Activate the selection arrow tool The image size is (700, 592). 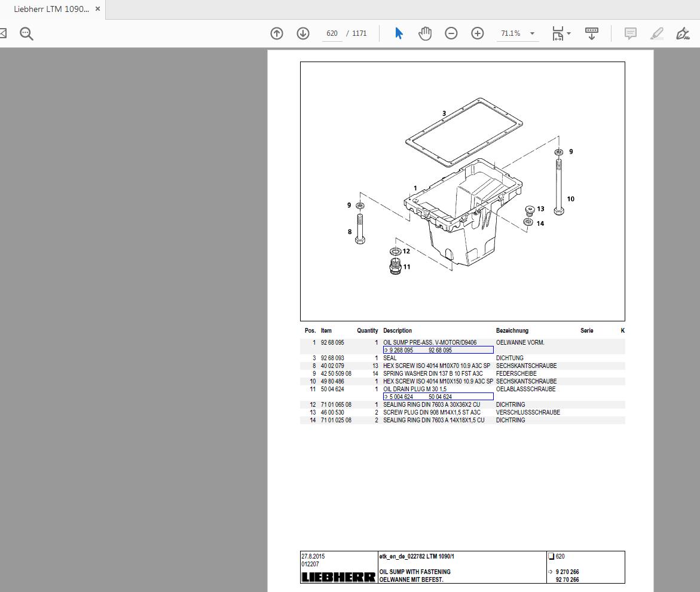(x=399, y=33)
